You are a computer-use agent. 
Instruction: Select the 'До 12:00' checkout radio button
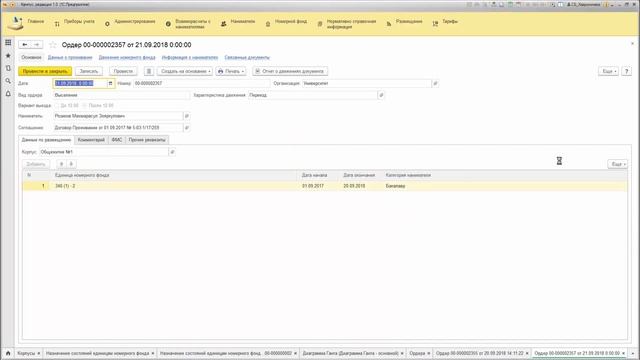point(57,106)
